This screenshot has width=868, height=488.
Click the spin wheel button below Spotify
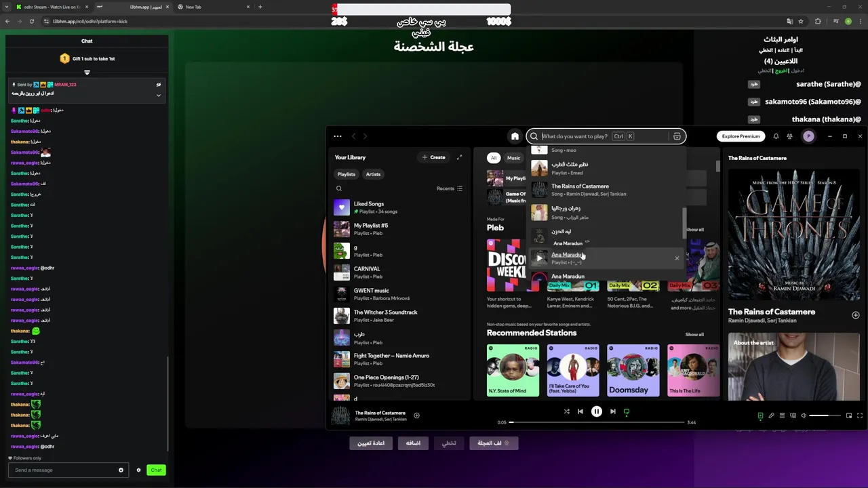[494, 443]
